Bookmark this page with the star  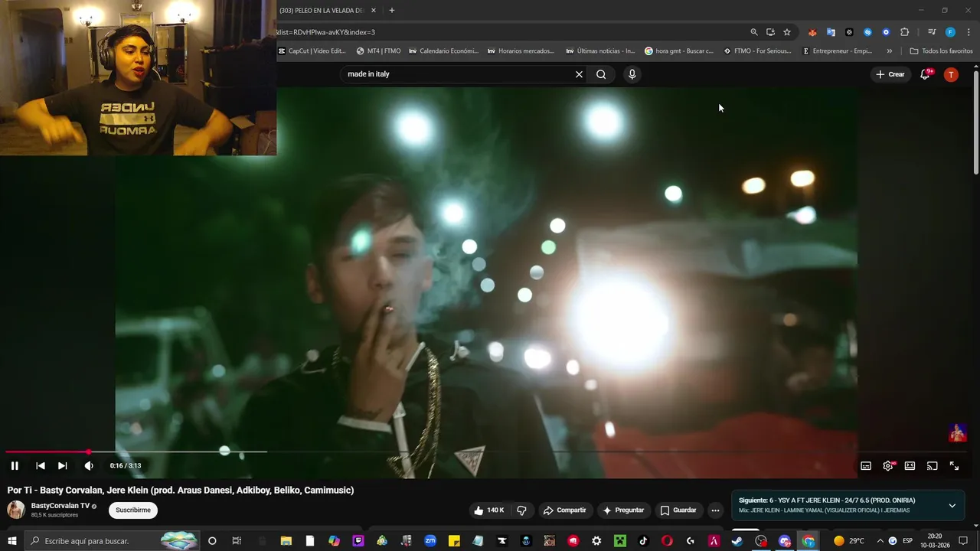(786, 32)
